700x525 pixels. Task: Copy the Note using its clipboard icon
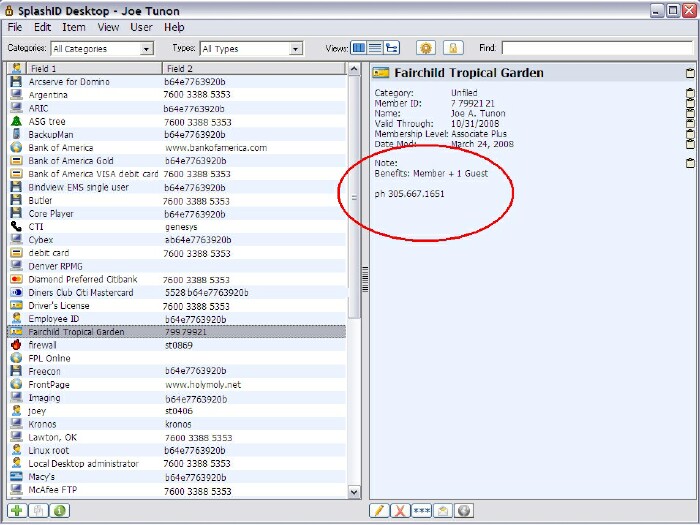coord(689,163)
